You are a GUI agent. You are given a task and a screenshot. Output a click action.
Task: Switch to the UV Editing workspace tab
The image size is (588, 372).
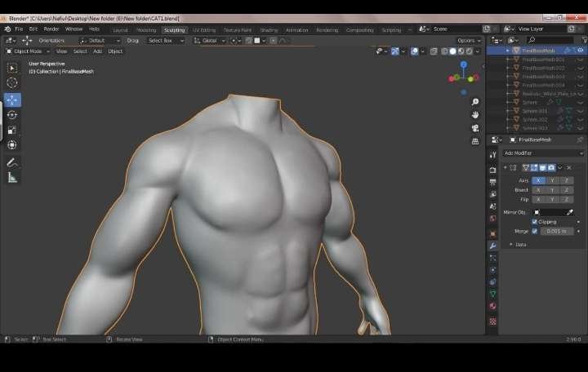point(204,30)
